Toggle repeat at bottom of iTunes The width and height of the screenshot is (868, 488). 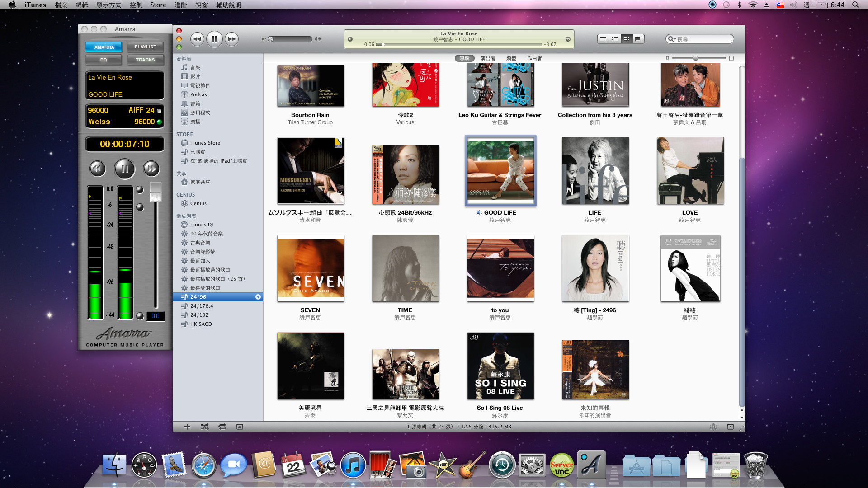222,427
